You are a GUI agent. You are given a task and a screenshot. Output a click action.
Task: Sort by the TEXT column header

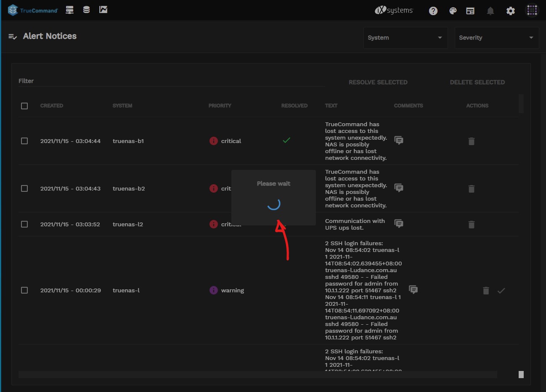click(x=331, y=106)
